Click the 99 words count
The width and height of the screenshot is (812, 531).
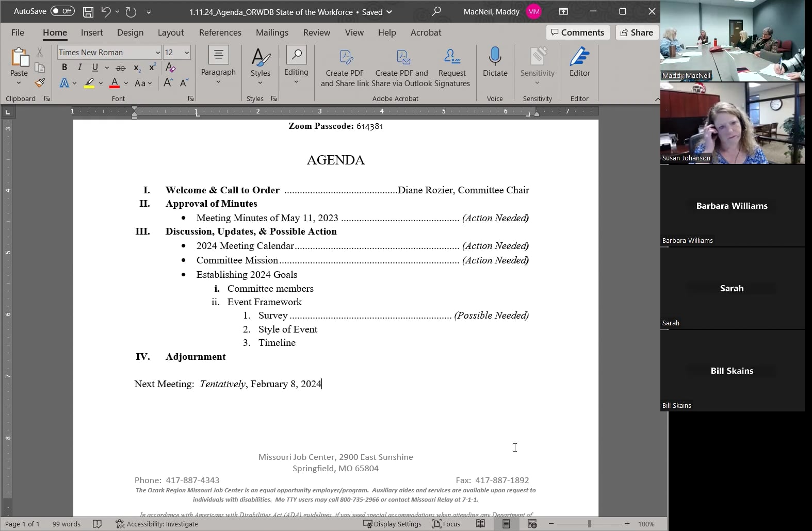[x=67, y=524]
